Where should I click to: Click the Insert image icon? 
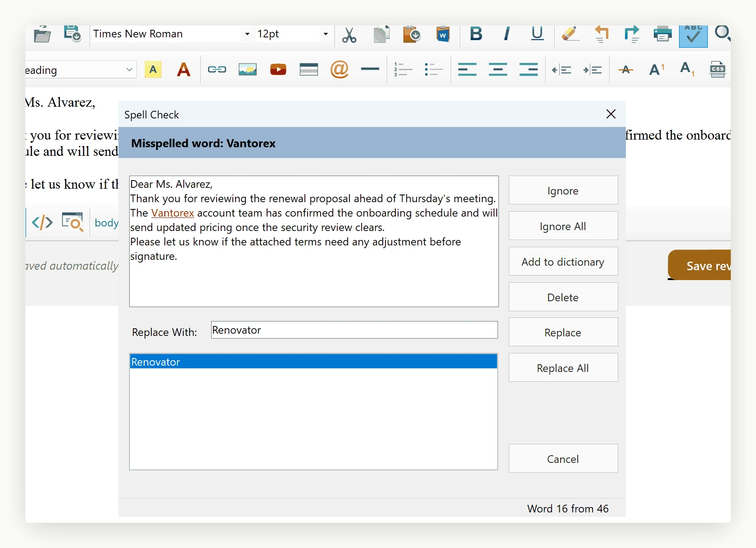pyautogui.click(x=248, y=70)
